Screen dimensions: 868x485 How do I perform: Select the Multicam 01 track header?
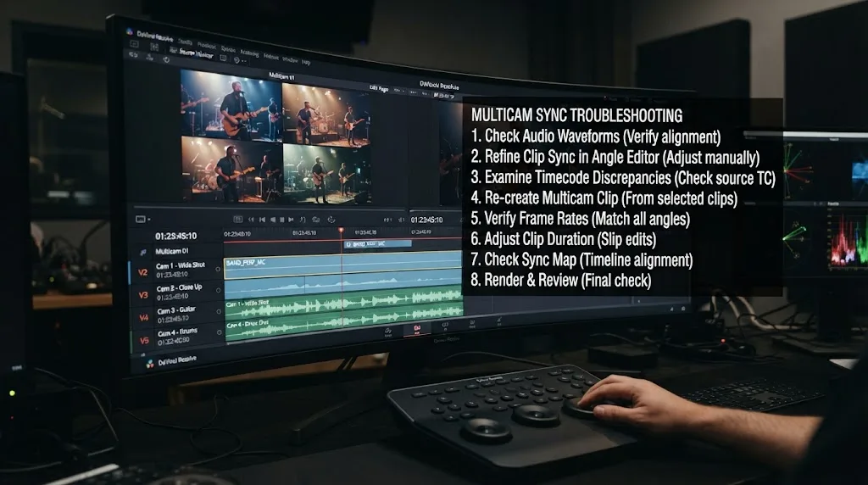point(171,251)
